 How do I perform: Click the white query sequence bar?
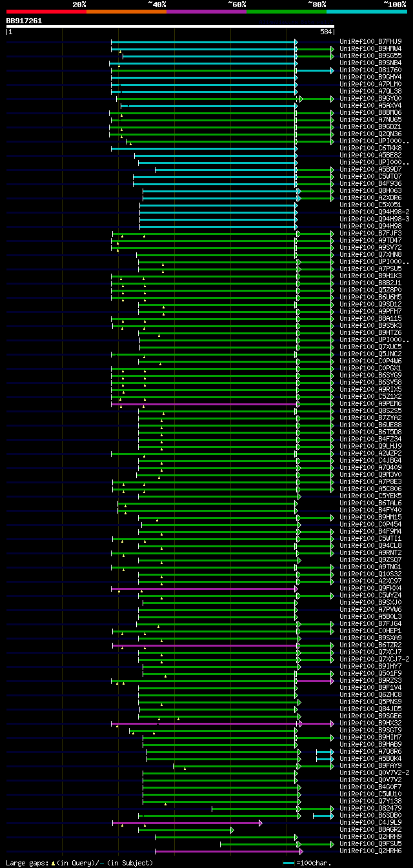170,26
